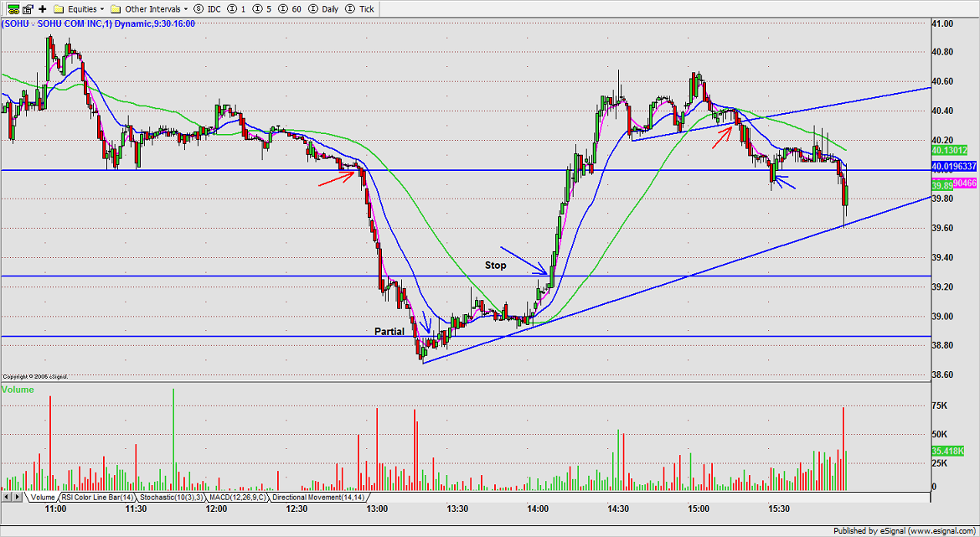This screenshot has height=537, width=980.
Task: Open the Stochastic(10(3),3) tab
Action: click(x=171, y=497)
